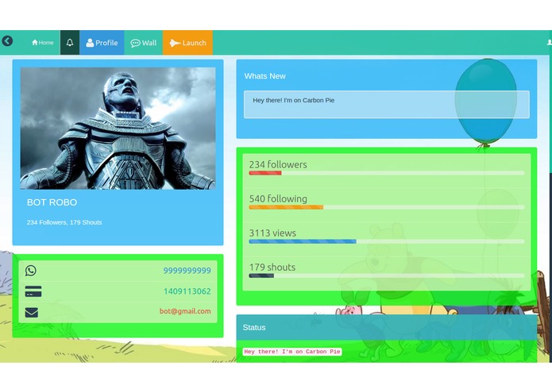Click the WhatsApp phone icon
This screenshot has height=392, width=552.
[x=31, y=271]
